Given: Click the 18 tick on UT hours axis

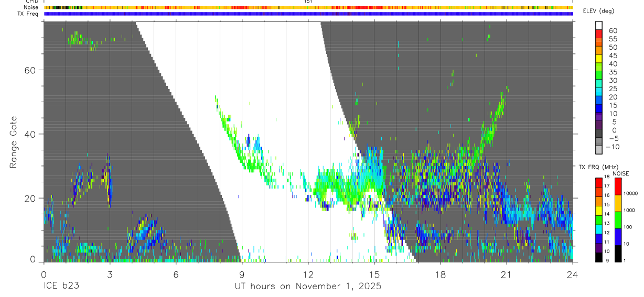Looking at the screenshot, I should coord(440,274).
